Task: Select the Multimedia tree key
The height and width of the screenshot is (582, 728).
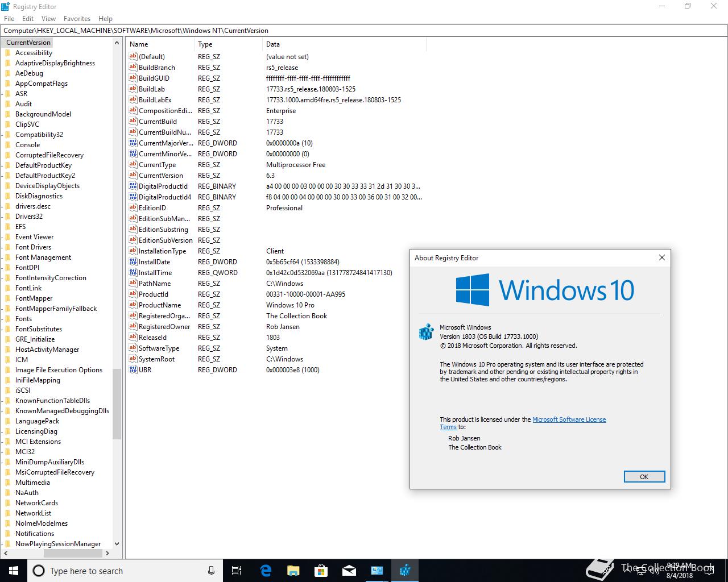Action: (32, 483)
